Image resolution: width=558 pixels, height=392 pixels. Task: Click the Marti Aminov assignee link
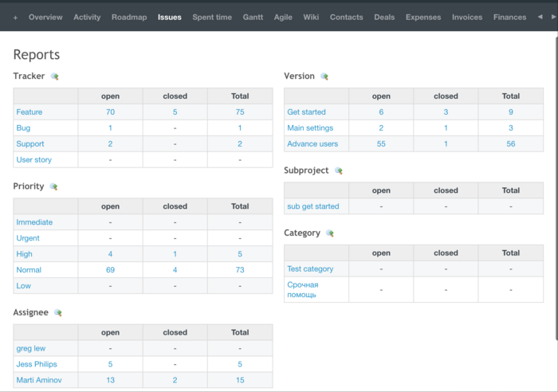click(x=37, y=380)
